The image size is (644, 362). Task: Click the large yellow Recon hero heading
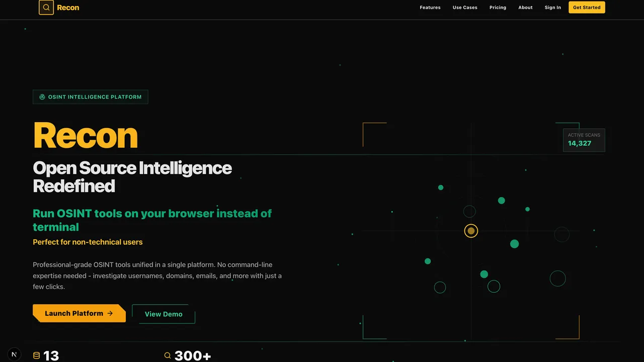click(86, 136)
